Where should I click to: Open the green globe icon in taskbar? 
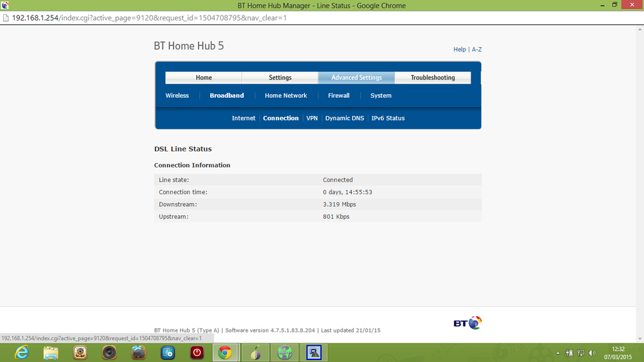285,352
